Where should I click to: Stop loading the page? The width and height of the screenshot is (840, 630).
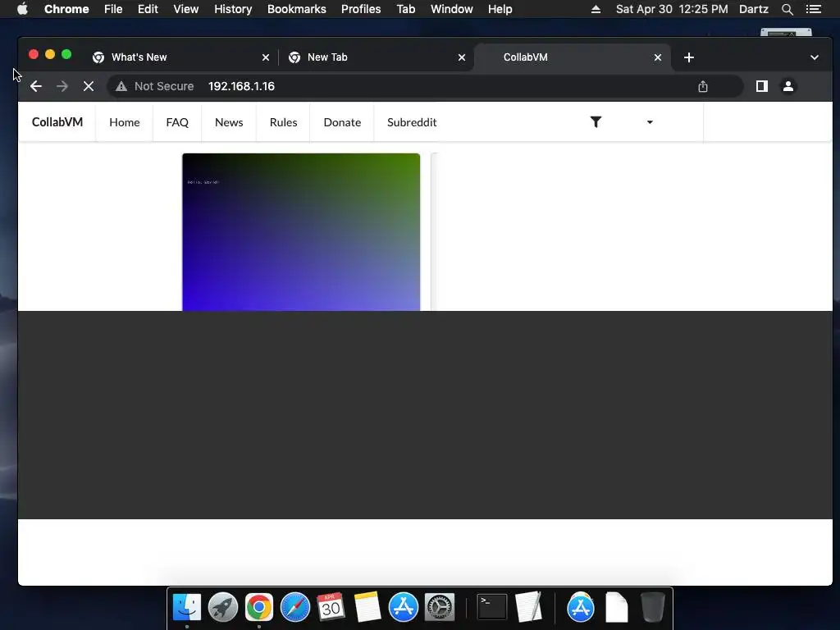coord(89,86)
